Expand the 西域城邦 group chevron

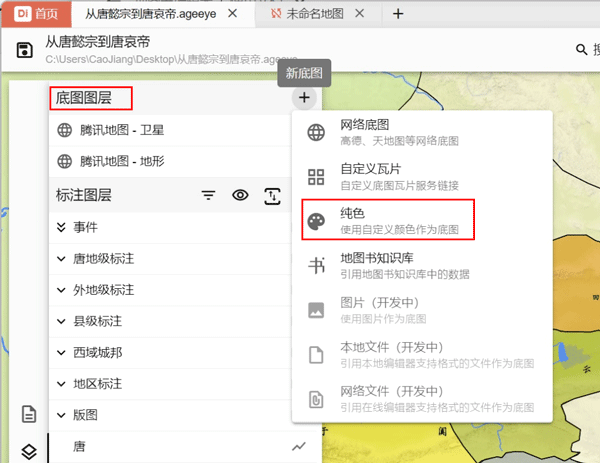point(61,352)
